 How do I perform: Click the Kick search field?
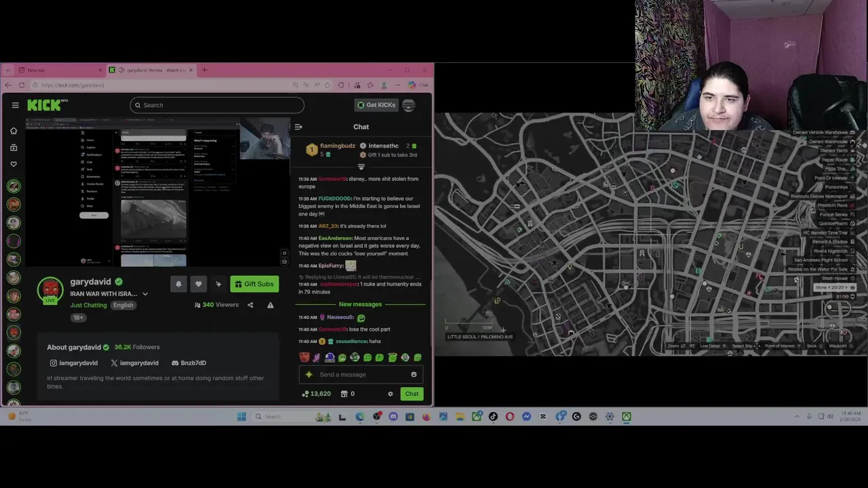[217, 105]
